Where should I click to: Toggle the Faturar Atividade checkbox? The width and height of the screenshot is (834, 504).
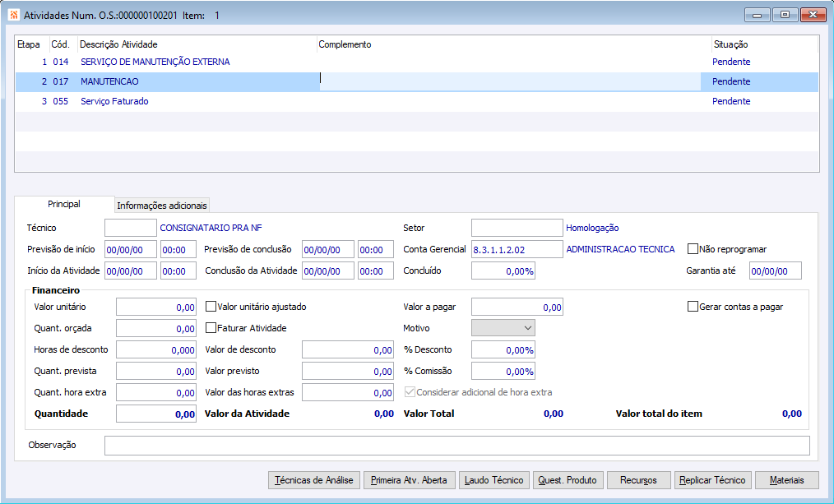(x=211, y=328)
